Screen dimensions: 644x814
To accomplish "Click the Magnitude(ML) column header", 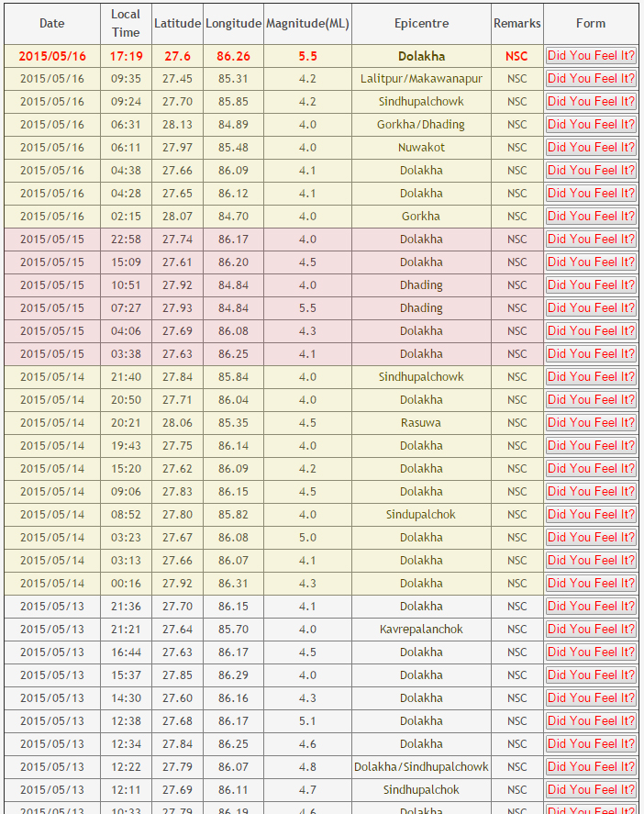I will click(x=307, y=24).
